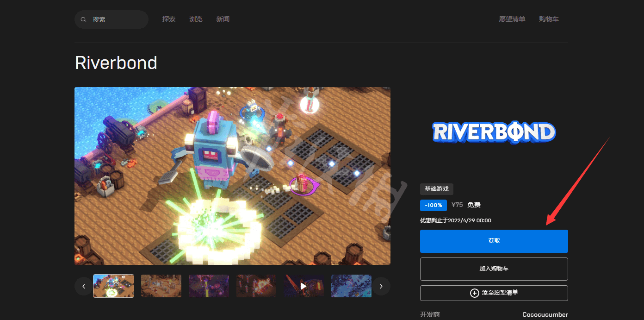Click the plus circle icon on wishlist button
Viewport: 644px width, 320px height.
(474, 293)
